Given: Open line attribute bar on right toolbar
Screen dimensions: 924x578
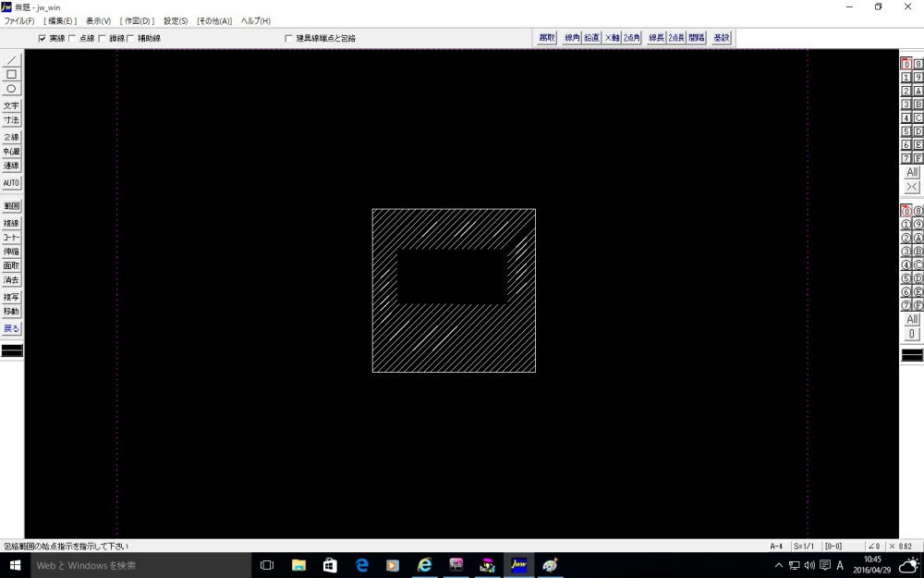Looking at the screenshot, I should pos(912,355).
